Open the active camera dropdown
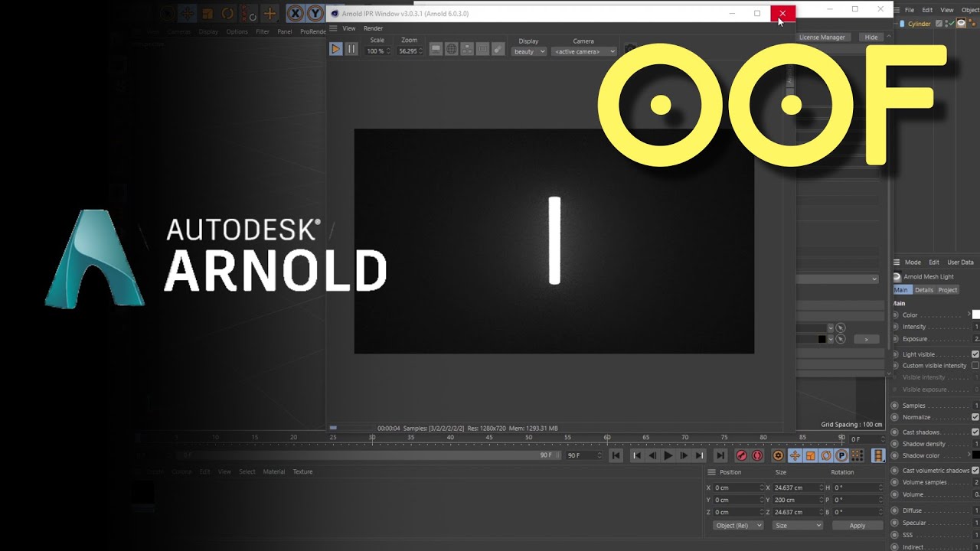 point(584,51)
